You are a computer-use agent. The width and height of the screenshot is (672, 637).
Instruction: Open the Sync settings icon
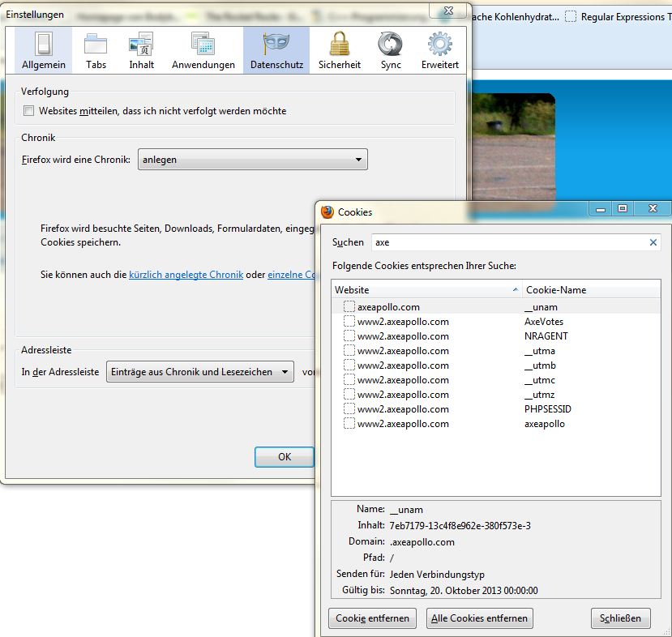coord(391,50)
